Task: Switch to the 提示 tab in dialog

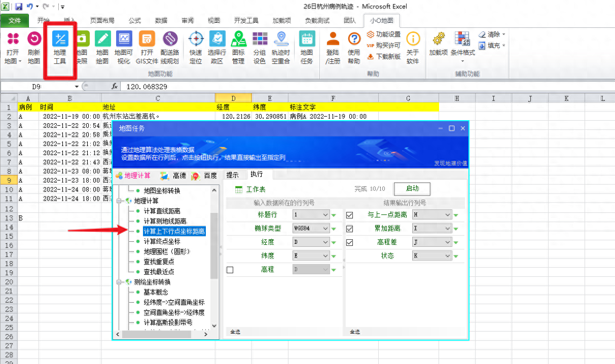Action: [x=233, y=174]
